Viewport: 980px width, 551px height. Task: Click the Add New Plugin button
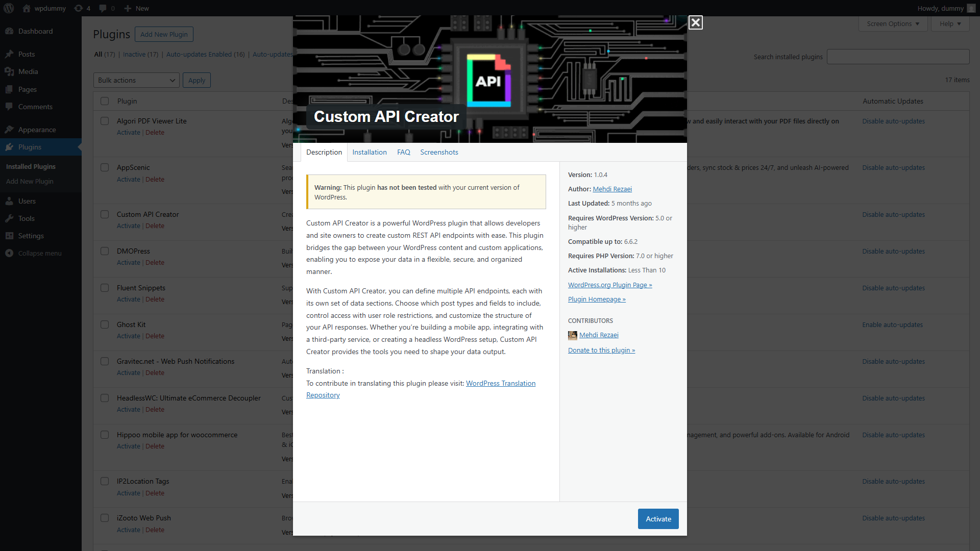click(x=164, y=34)
